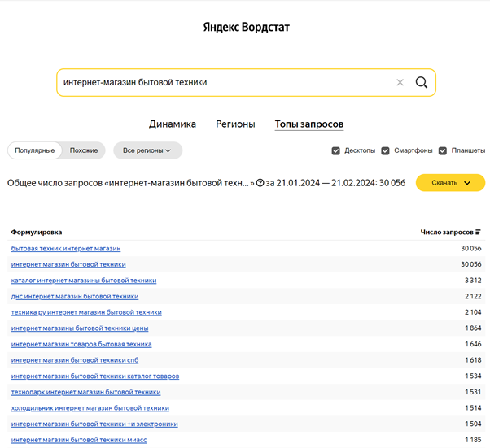490x448 pixels.
Task: Open link холодильник интернет магазин бытовой техники
Action: click(90, 407)
